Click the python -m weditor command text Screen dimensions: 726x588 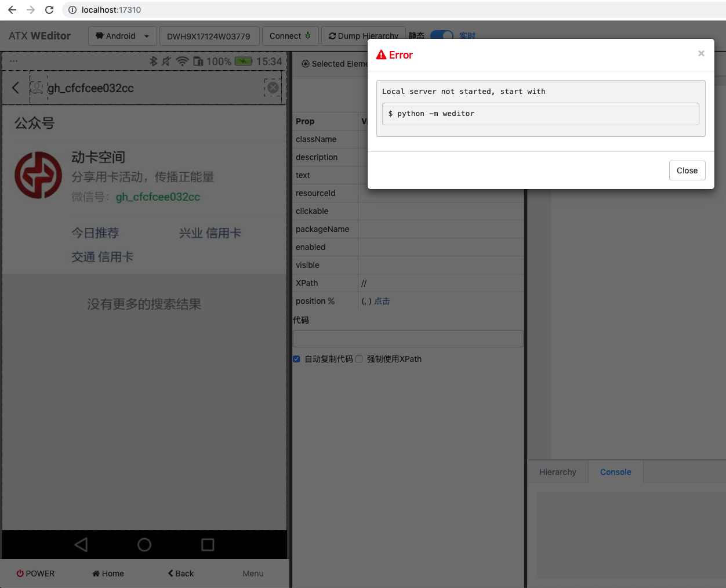coord(431,114)
